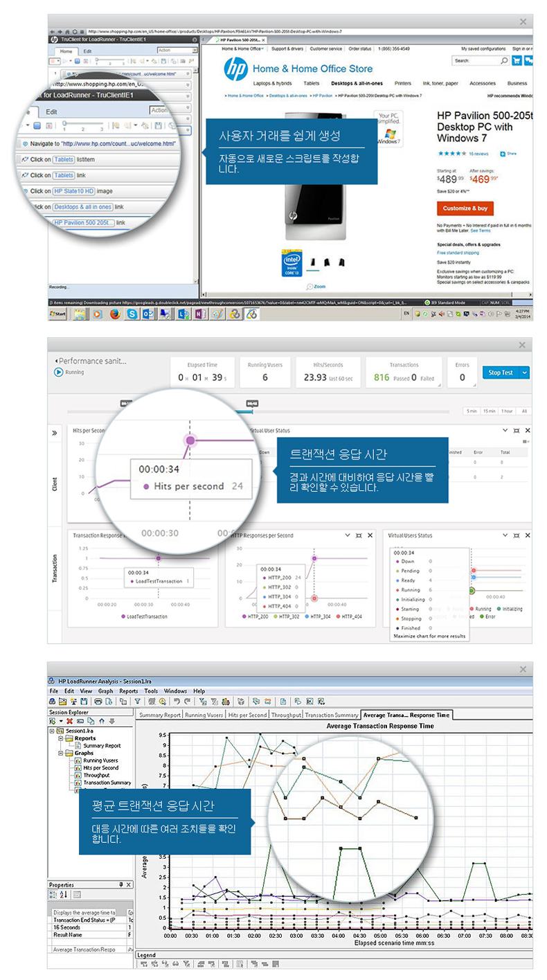This screenshot has height=980, width=547.
Task: Click the Stop Test button
Action: (x=501, y=373)
